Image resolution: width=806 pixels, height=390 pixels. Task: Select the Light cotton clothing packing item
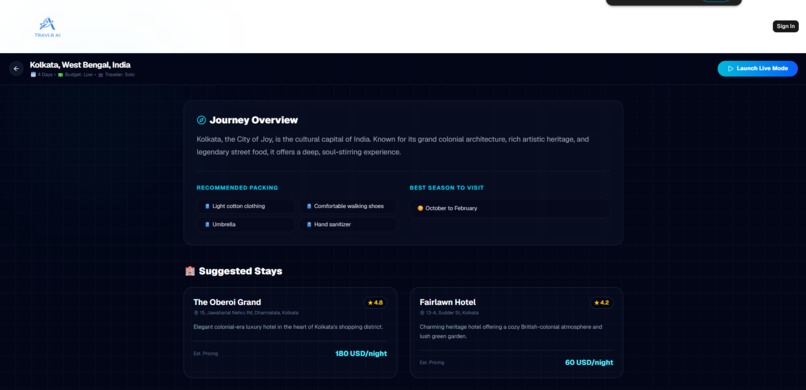click(x=246, y=206)
